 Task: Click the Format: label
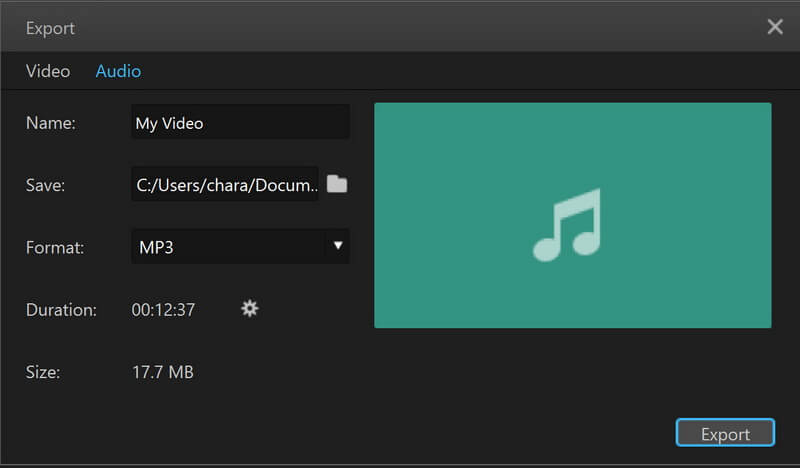pos(55,248)
